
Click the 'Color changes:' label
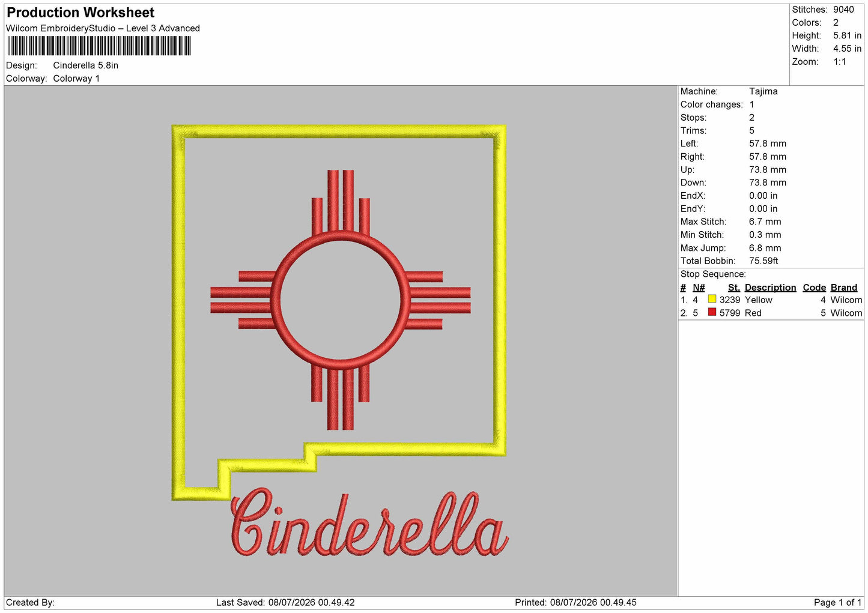[x=711, y=104]
